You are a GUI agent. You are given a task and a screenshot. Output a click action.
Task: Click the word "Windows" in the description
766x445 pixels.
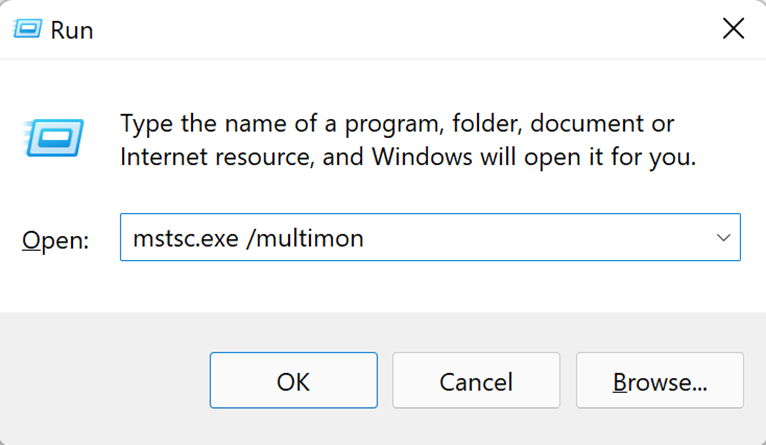click(422, 157)
